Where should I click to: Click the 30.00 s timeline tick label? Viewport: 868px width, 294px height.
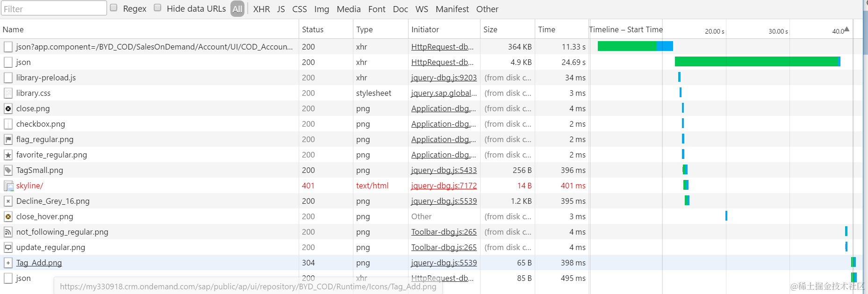[778, 31]
